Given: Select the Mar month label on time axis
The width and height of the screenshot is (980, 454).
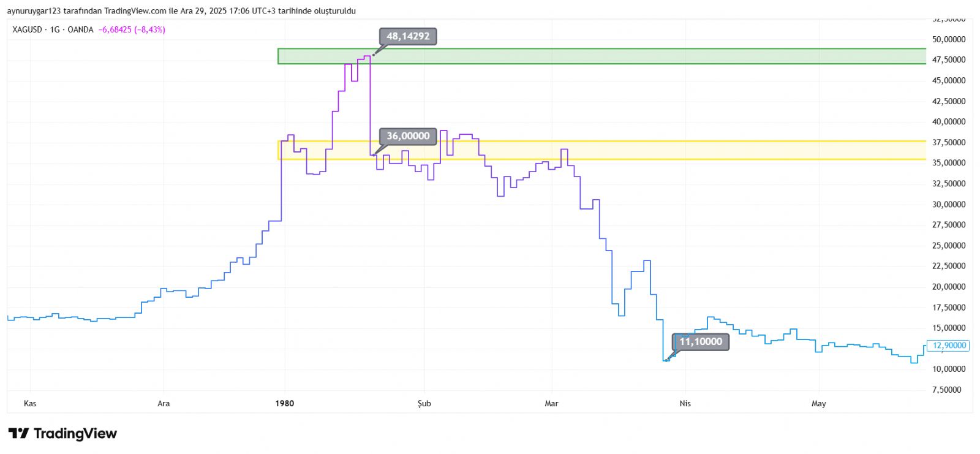Looking at the screenshot, I should [x=551, y=404].
